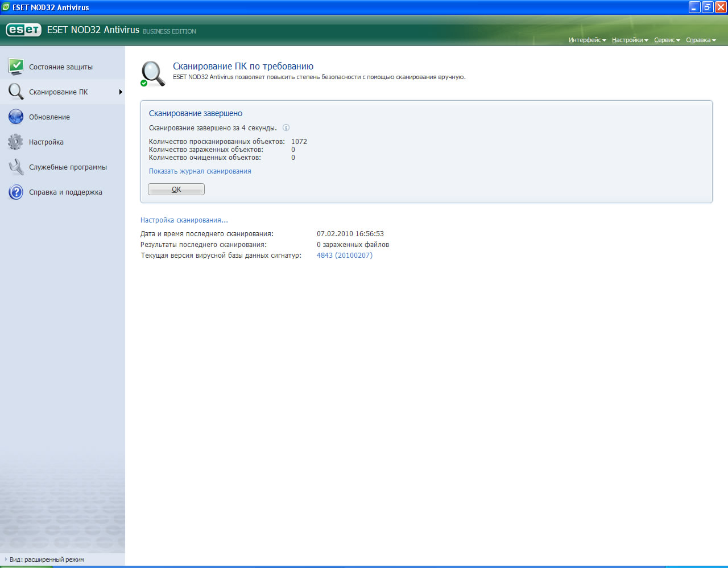Screen dimensions: 728x568
Task: Click the text 0 зараженных файлов
Action: [353, 244]
